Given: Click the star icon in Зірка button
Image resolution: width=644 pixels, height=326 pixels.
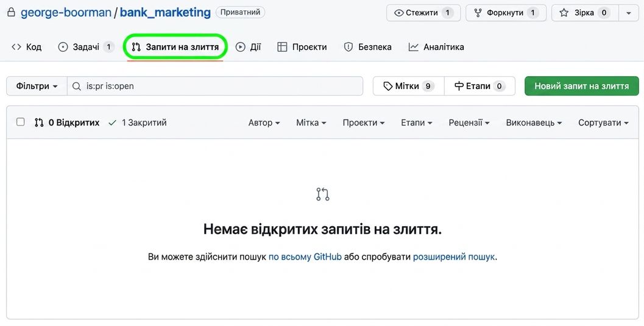Looking at the screenshot, I should pyautogui.click(x=564, y=13).
